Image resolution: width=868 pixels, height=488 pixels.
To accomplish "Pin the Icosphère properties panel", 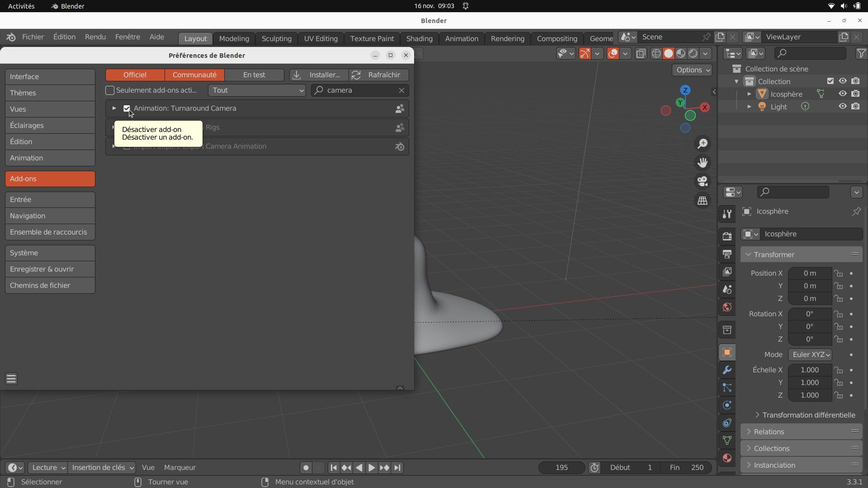I will (856, 211).
